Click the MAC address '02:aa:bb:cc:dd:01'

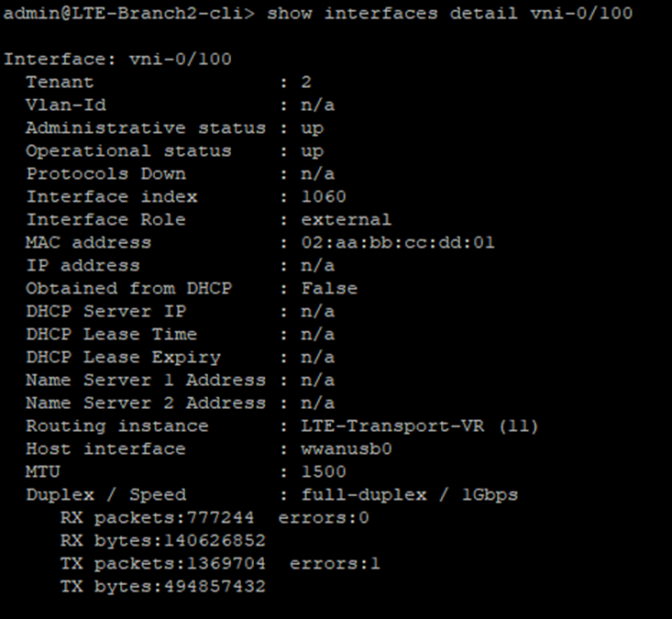tap(398, 243)
